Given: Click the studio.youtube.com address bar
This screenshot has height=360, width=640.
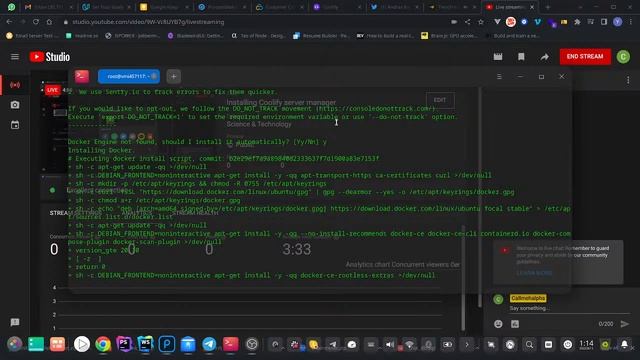Looking at the screenshot, I should (x=148, y=22).
